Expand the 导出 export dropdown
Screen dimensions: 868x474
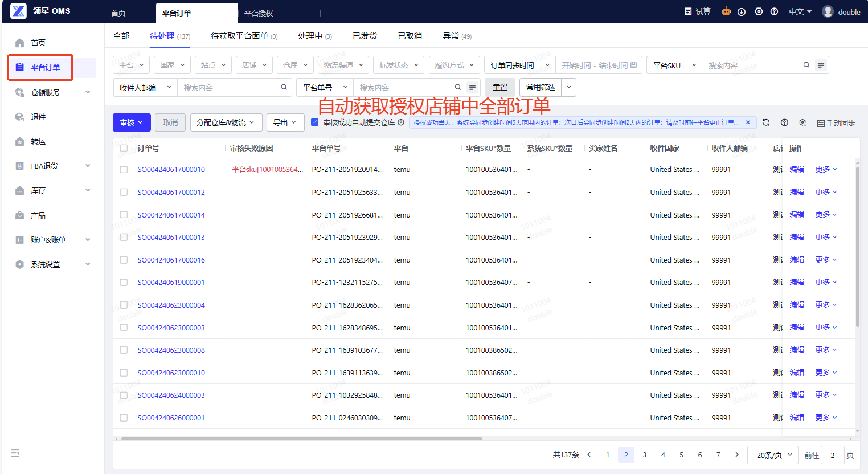[x=285, y=122]
